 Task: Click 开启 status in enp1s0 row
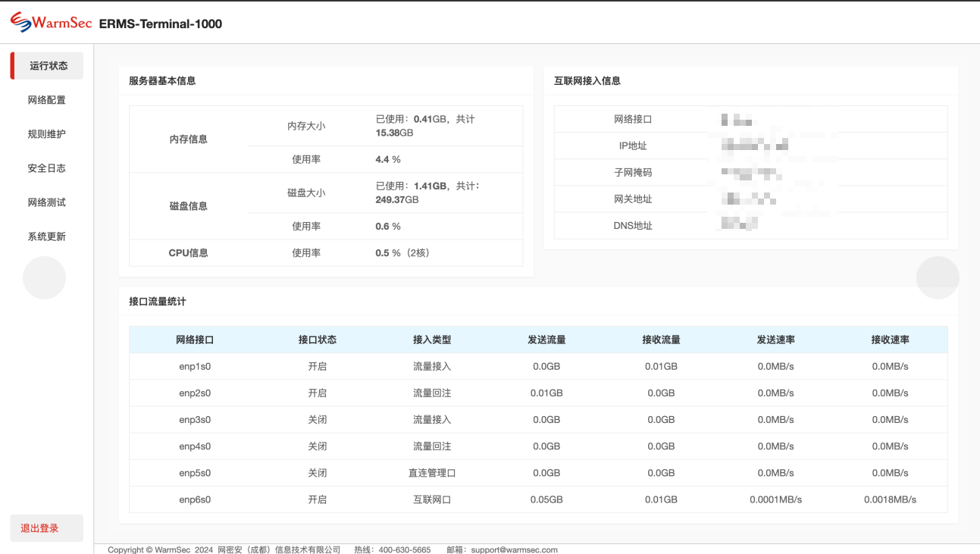coord(318,367)
